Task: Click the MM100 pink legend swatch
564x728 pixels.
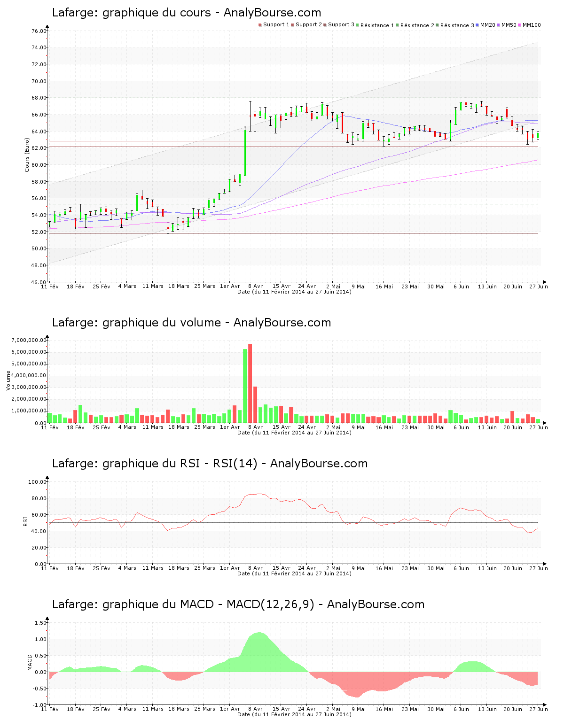Action: point(520,25)
